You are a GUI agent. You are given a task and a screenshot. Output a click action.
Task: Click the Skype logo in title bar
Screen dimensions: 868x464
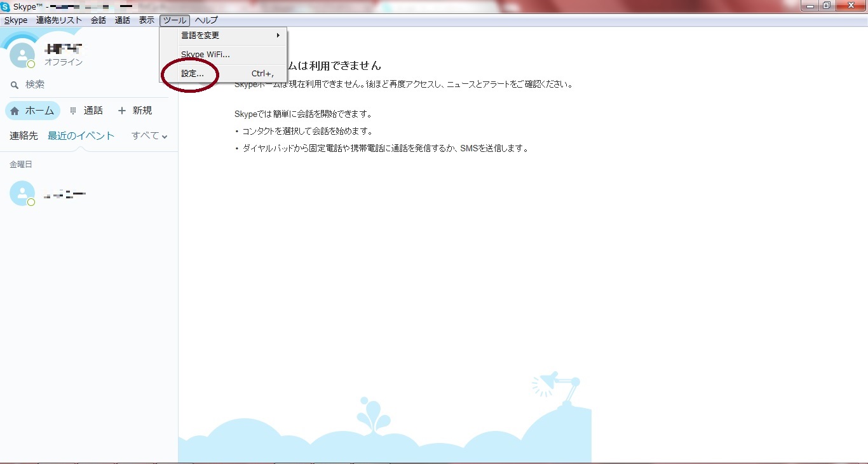pos(5,6)
